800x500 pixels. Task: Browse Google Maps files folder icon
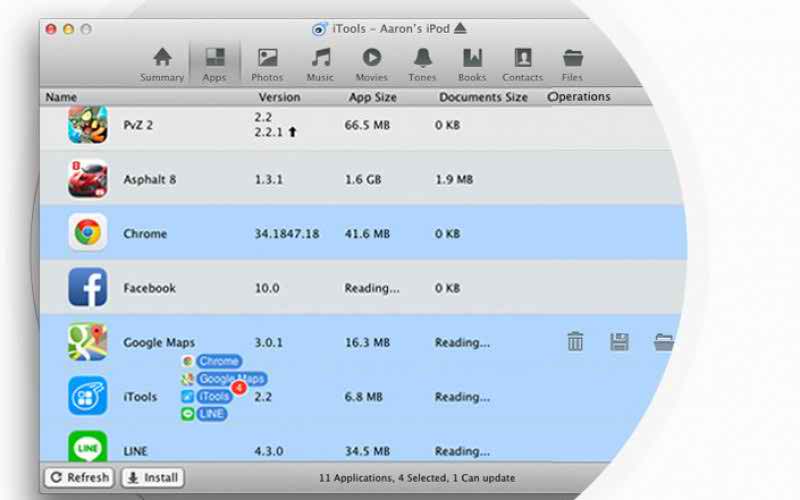tap(663, 342)
